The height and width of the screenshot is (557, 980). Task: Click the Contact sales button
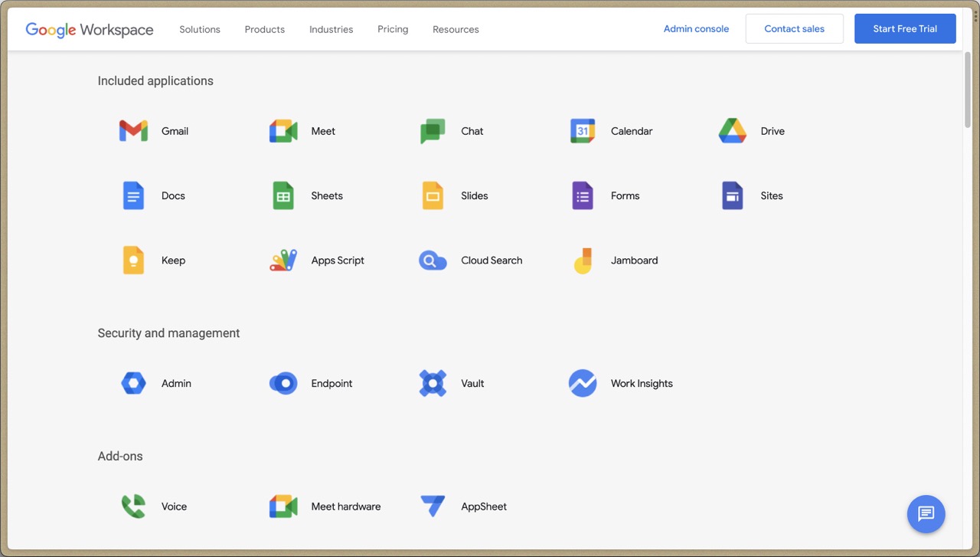(x=795, y=28)
